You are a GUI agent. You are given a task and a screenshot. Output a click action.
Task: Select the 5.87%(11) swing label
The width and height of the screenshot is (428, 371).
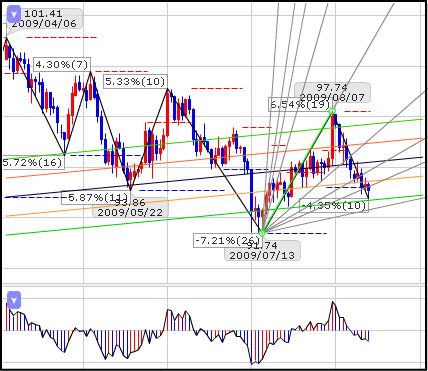click(x=96, y=198)
